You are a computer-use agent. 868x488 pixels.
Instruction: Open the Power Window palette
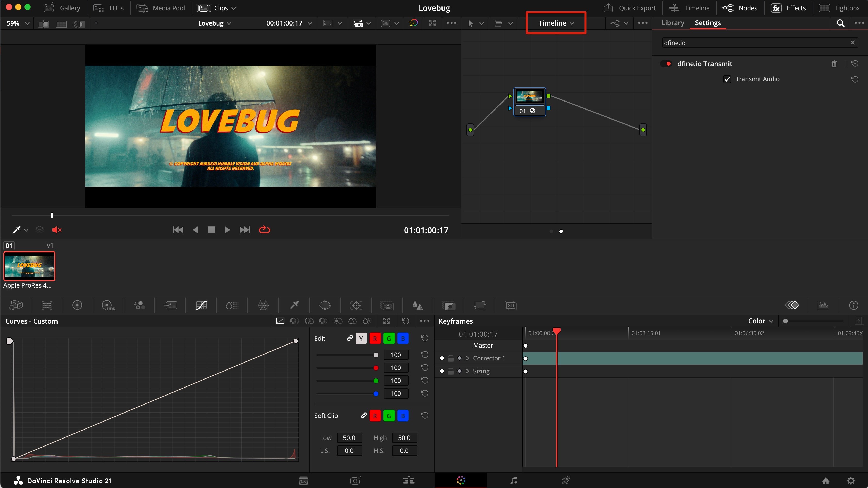coord(325,306)
